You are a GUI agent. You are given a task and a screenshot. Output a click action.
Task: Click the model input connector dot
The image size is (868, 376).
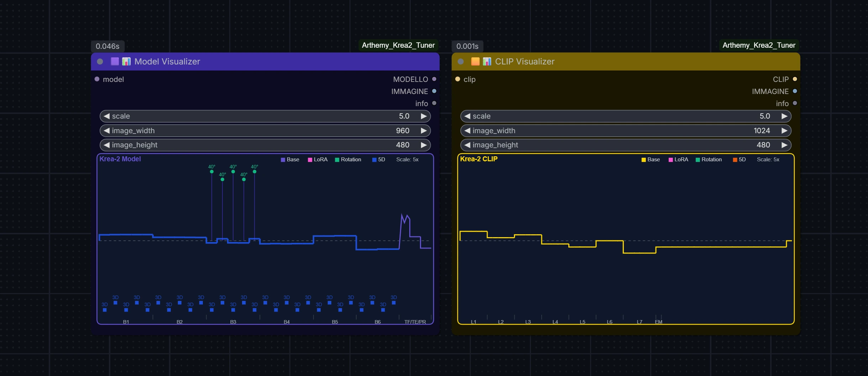[97, 79]
